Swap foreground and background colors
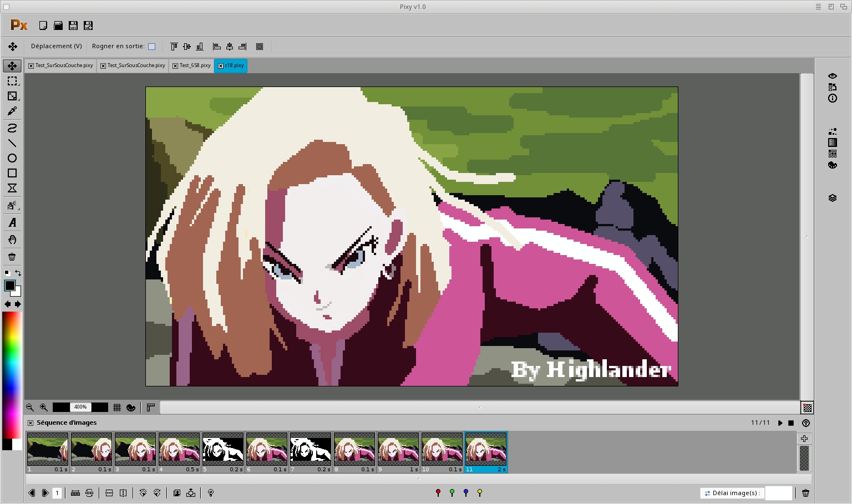Screen dimensions: 852x504 tap(18, 273)
